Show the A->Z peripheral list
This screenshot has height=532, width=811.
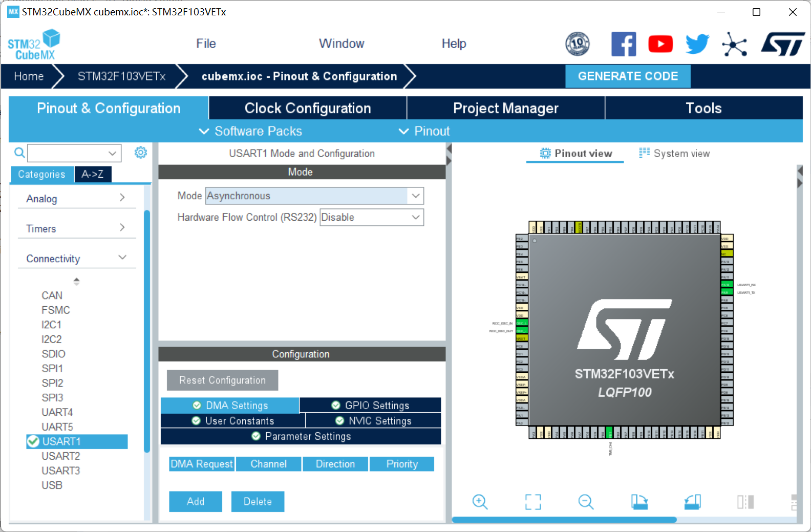tap(93, 174)
